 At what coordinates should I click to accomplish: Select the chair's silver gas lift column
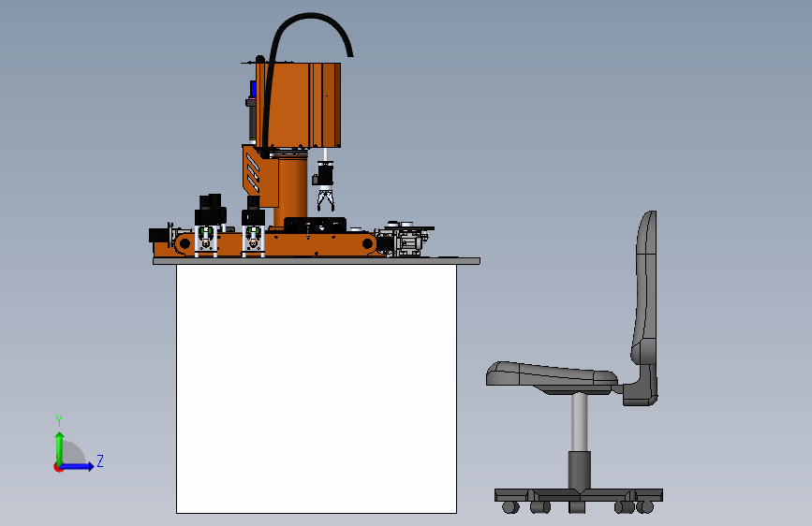point(580,422)
